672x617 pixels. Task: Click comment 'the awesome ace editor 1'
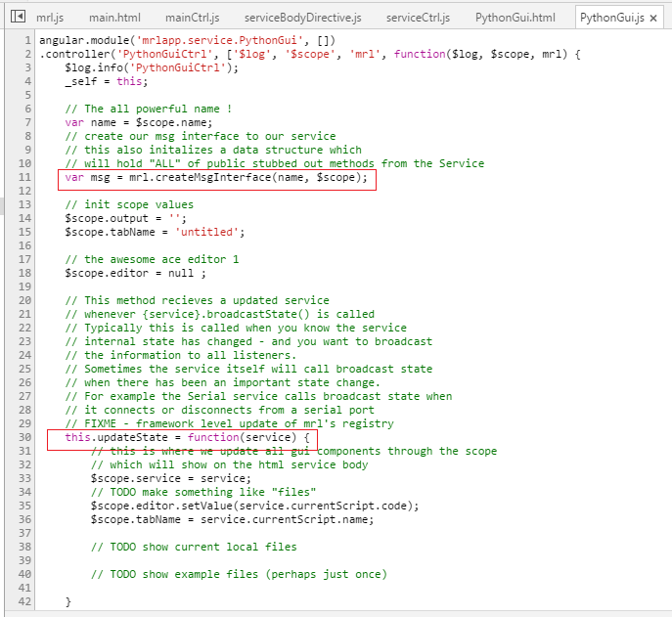coord(152,260)
